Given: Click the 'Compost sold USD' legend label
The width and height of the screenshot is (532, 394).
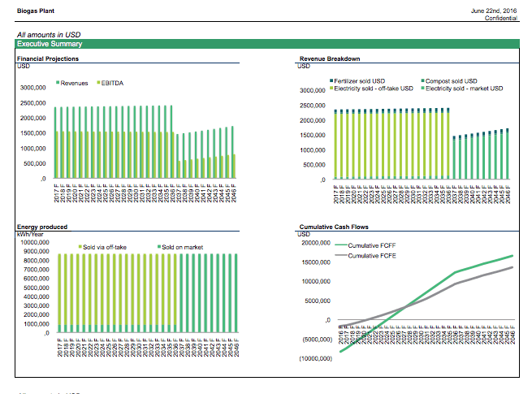Looking at the screenshot, I should tap(452, 81).
